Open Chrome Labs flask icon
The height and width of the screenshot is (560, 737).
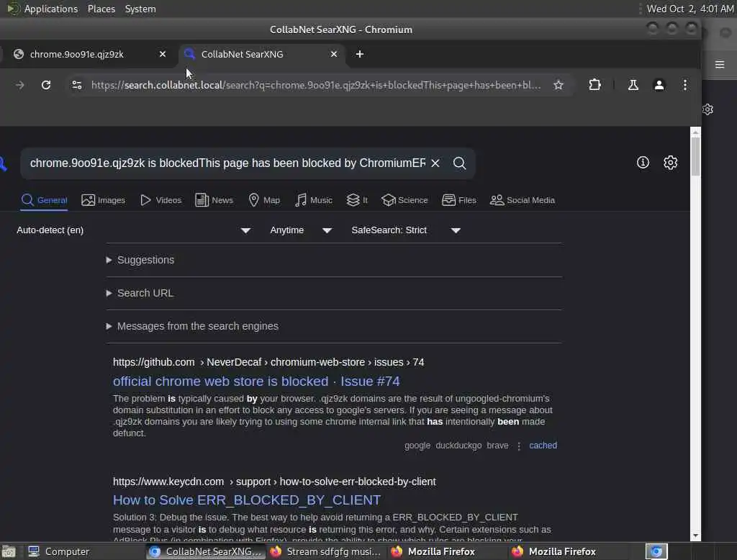click(633, 85)
